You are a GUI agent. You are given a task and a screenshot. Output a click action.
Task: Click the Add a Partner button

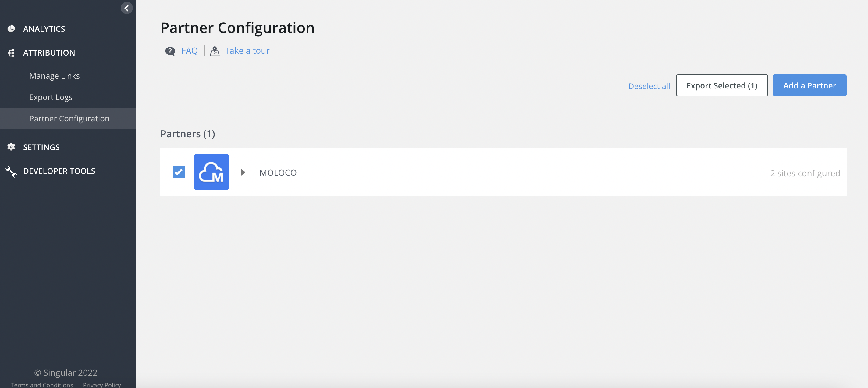tap(809, 86)
